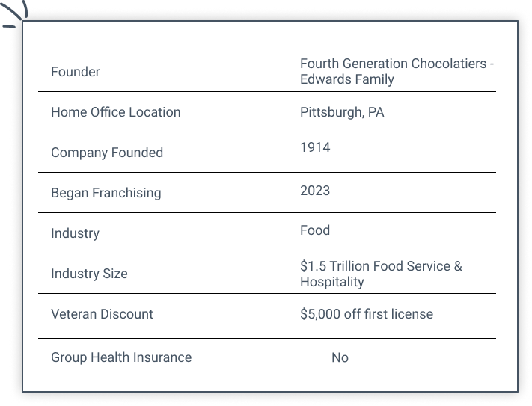Select 'Fourth Generation Chocolatiers -' text line

pos(397,64)
